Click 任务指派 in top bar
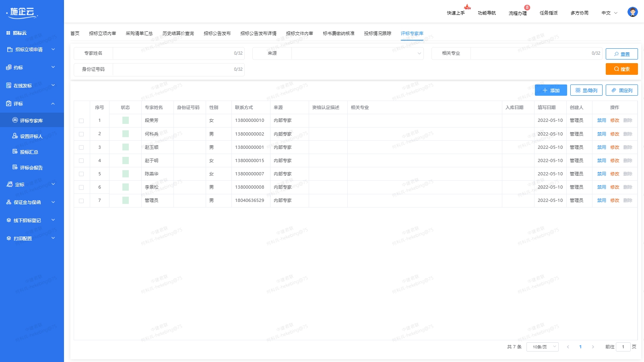 point(549,13)
